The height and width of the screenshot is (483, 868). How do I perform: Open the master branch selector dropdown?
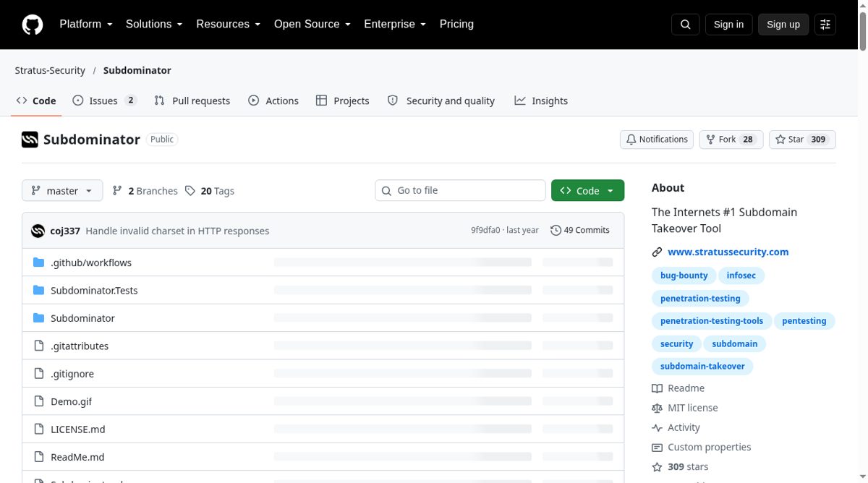tap(62, 191)
